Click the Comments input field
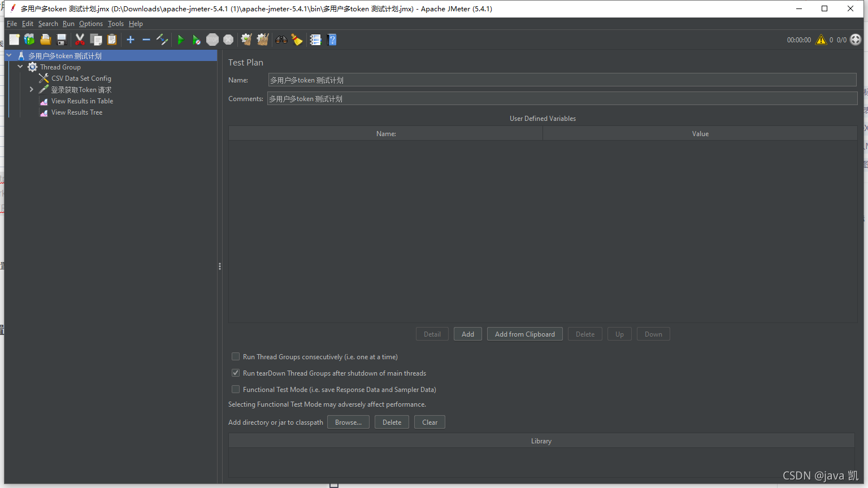This screenshot has height=488, width=868. 562,98
